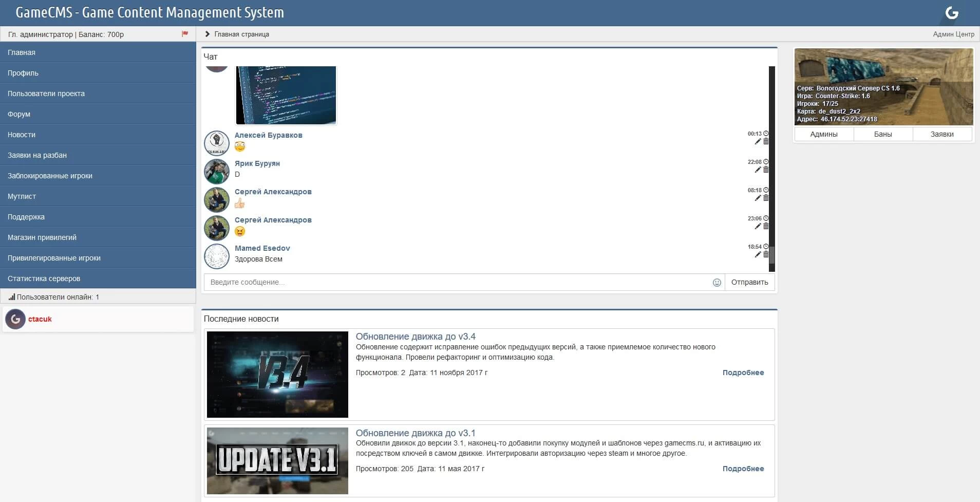This screenshot has height=502, width=980.
Task: Navigate to Форум in the sidebar
Action: point(98,114)
